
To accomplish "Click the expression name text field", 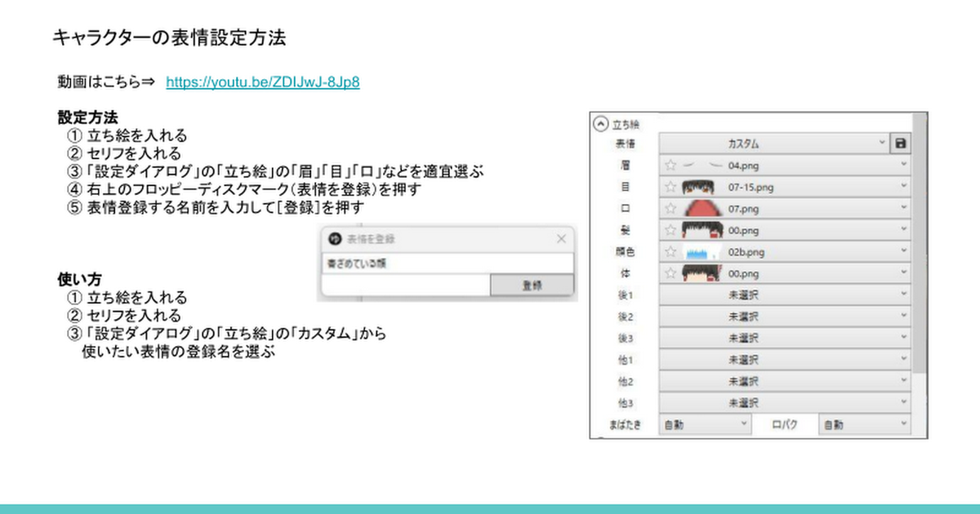I will pyautogui.click(x=448, y=264).
